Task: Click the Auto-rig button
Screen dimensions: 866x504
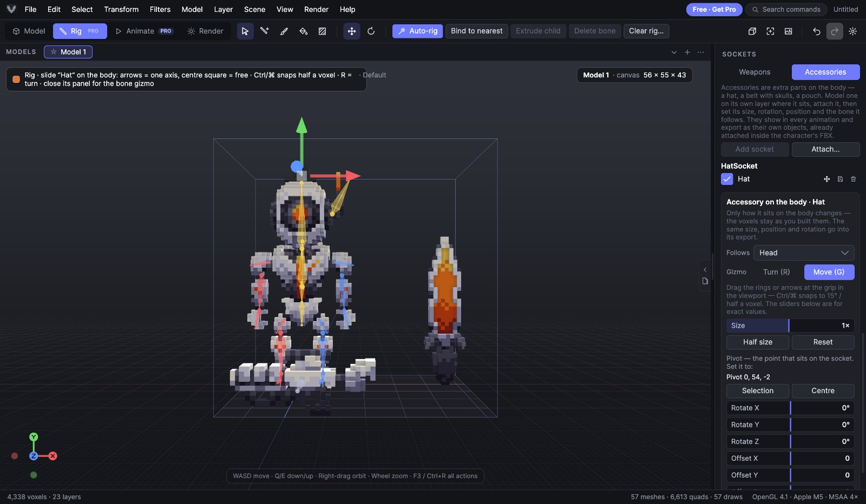Action: 418,31
